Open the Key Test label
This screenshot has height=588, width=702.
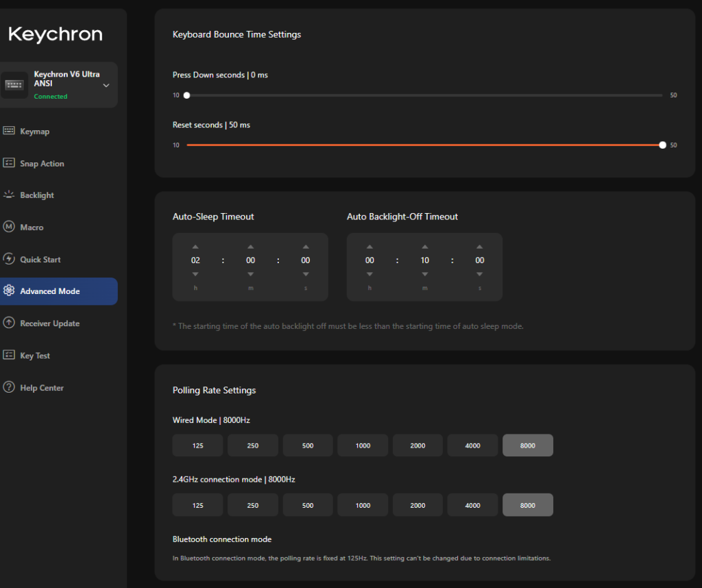pos(35,356)
